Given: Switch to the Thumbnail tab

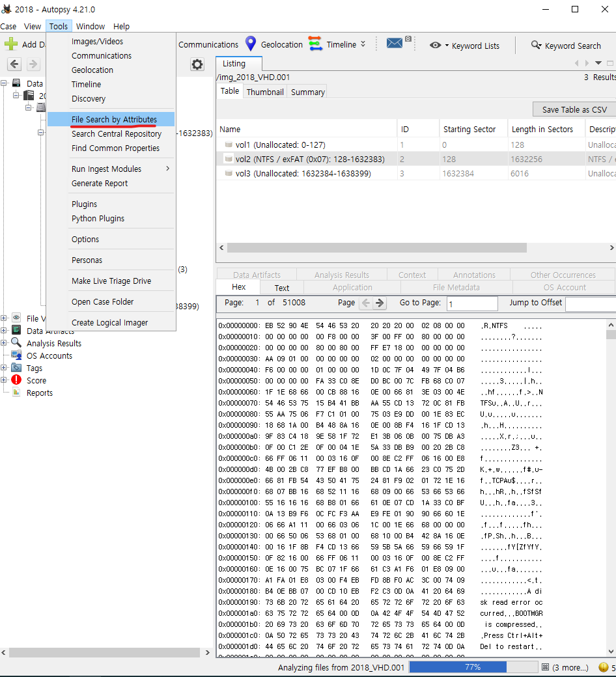Looking at the screenshot, I should (x=265, y=92).
